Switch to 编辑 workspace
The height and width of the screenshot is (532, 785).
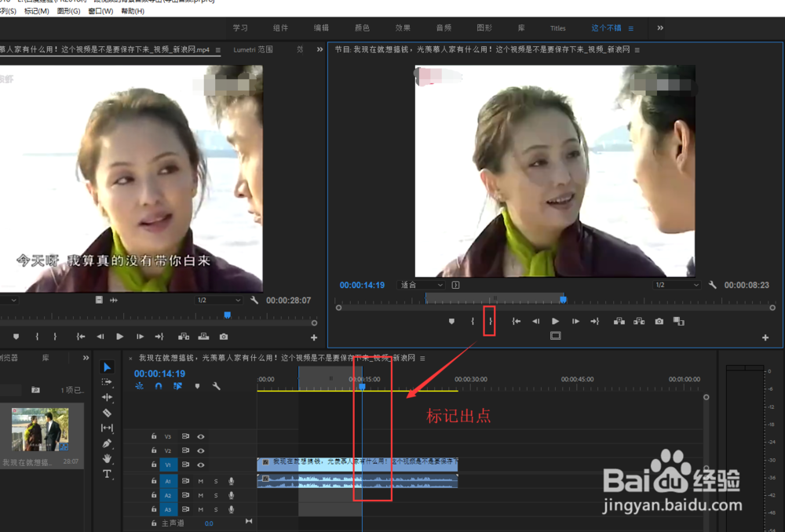coord(321,28)
